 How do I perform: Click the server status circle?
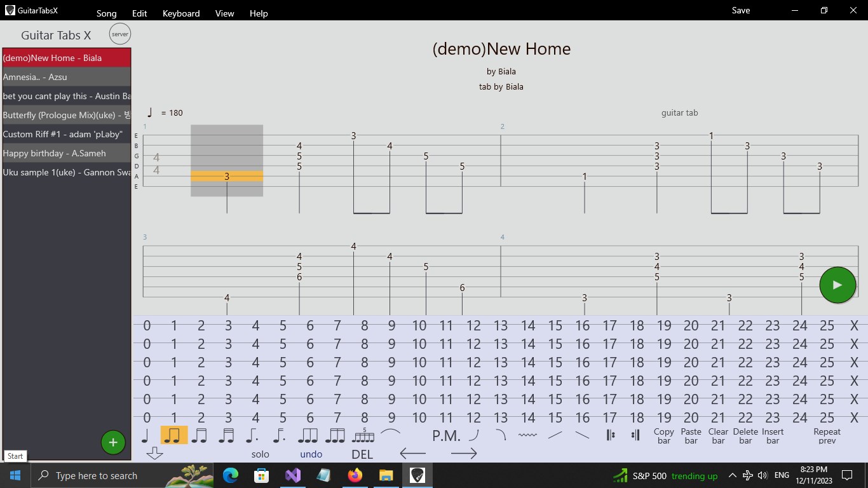(x=119, y=34)
